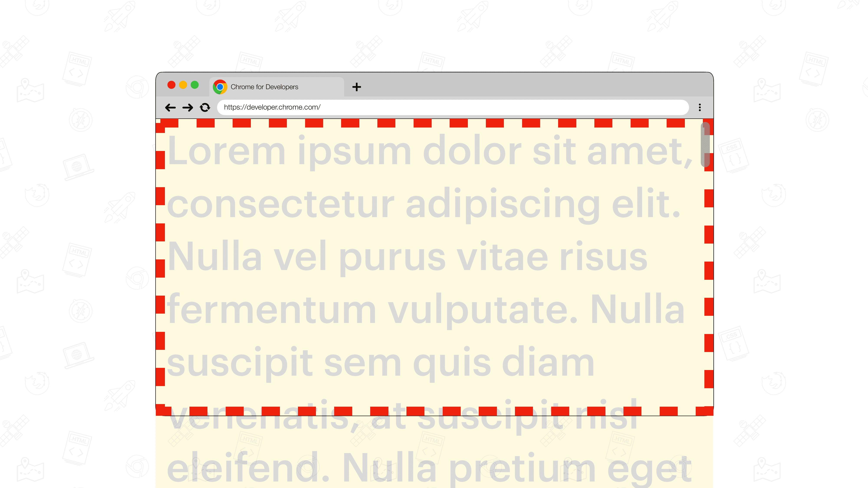Open a new tab with the plus icon
The image size is (868, 488).
click(x=357, y=86)
